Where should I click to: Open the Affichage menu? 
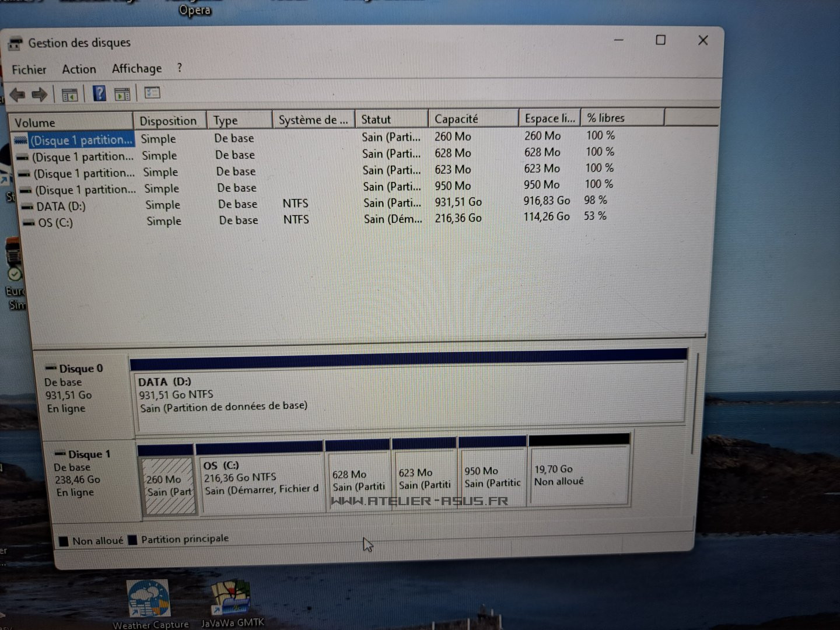(137, 68)
